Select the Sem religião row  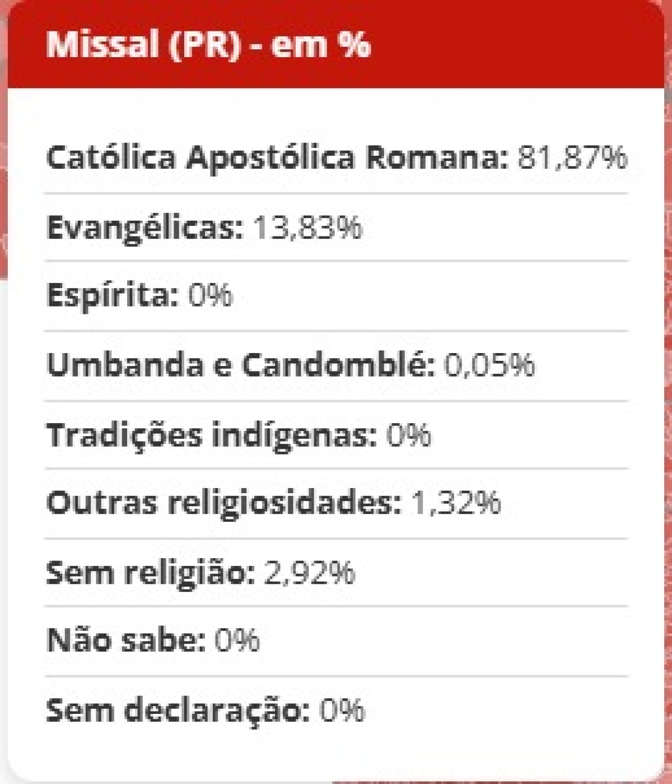[x=336, y=572]
